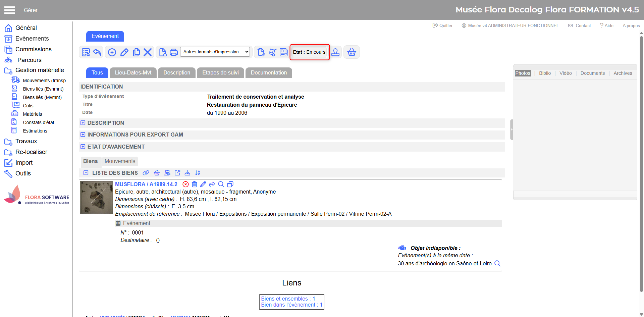Viewport: 644px width, 317px height.
Task: Click the pencil edit icon in the event toolbar
Action: (124, 52)
